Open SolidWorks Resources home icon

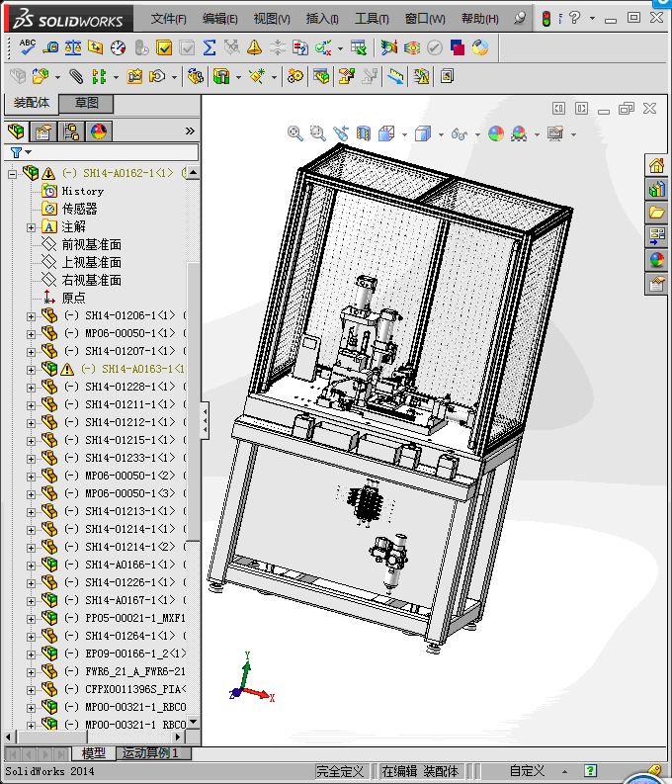pos(656,165)
